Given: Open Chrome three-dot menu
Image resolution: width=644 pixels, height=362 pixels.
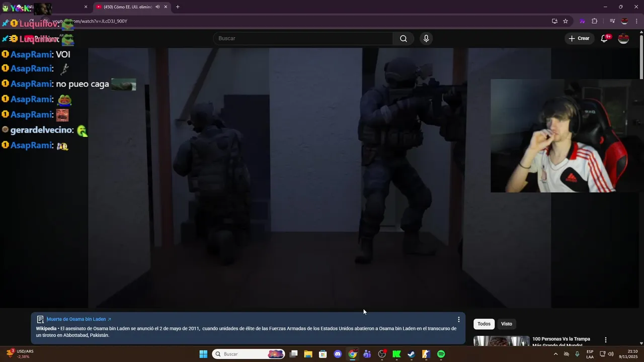Looking at the screenshot, I should (636, 21).
